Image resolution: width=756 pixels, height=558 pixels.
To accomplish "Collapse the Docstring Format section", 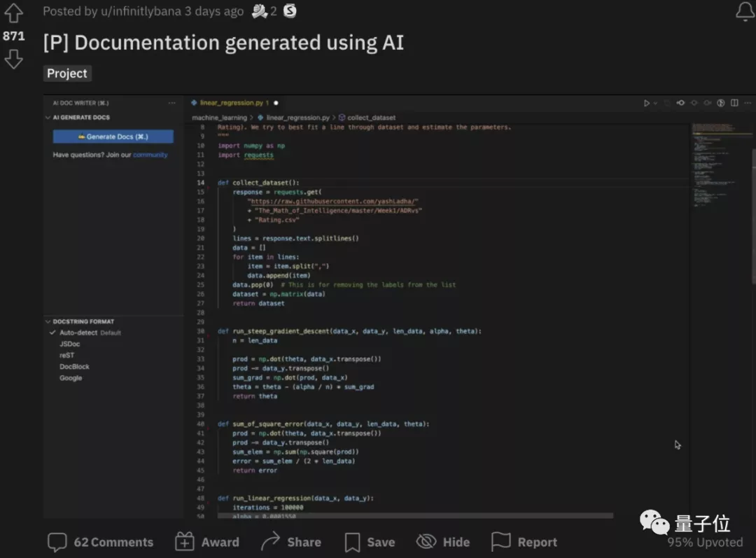I will (x=48, y=321).
